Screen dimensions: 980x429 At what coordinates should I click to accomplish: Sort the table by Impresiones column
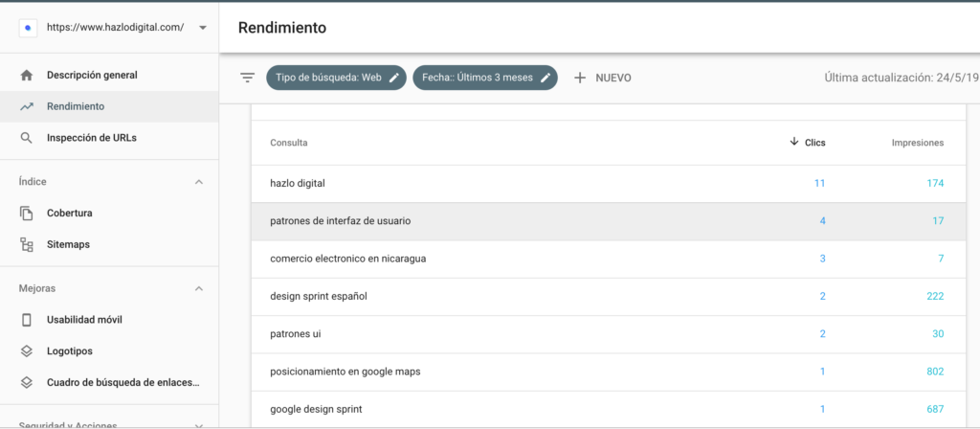point(917,143)
